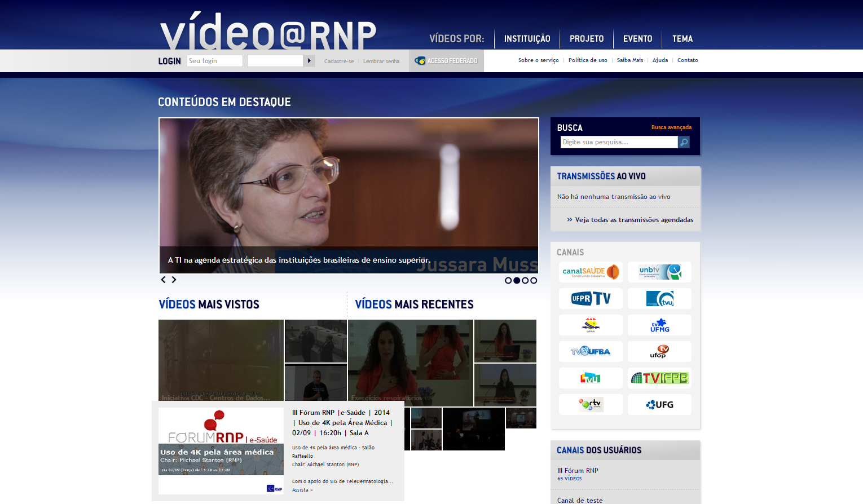Click the search text field
The width and height of the screenshot is (863, 504).
point(619,142)
